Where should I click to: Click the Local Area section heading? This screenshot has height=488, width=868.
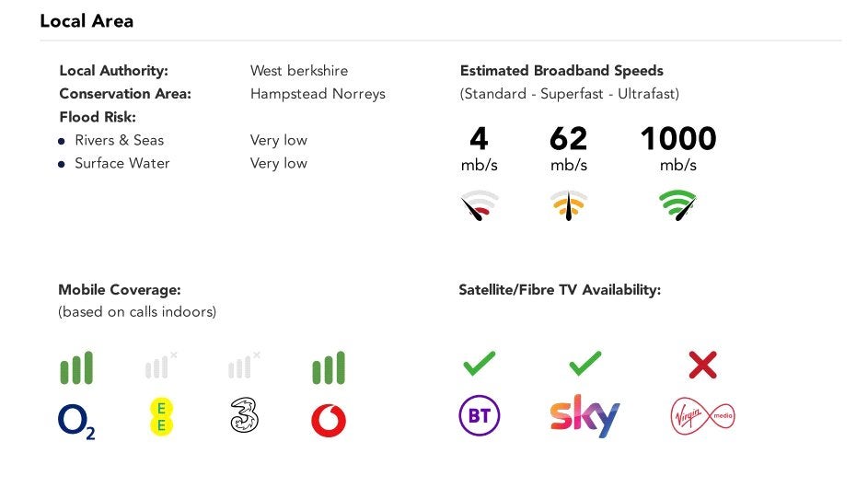tap(87, 21)
